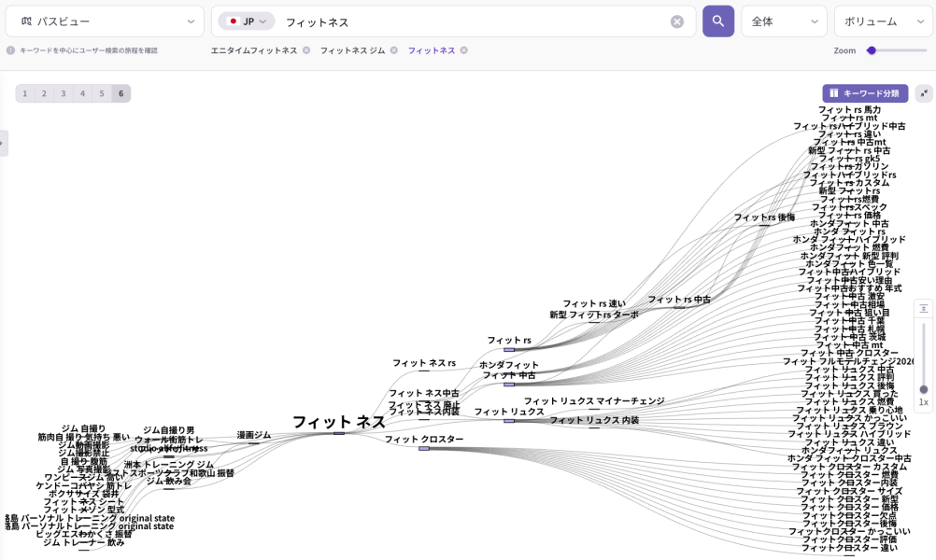Open the left side panel handle

[3, 143]
